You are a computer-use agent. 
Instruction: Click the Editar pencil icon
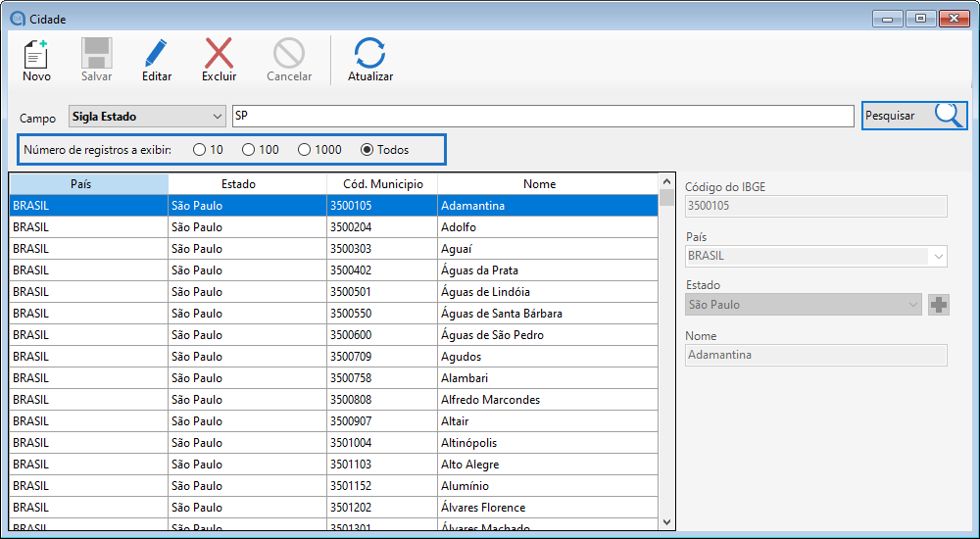(x=156, y=53)
